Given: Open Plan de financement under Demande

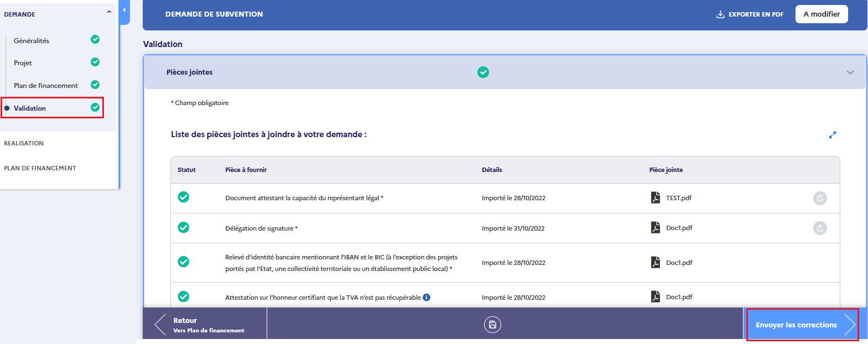Looking at the screenshot, I should (x=46, y=85).
